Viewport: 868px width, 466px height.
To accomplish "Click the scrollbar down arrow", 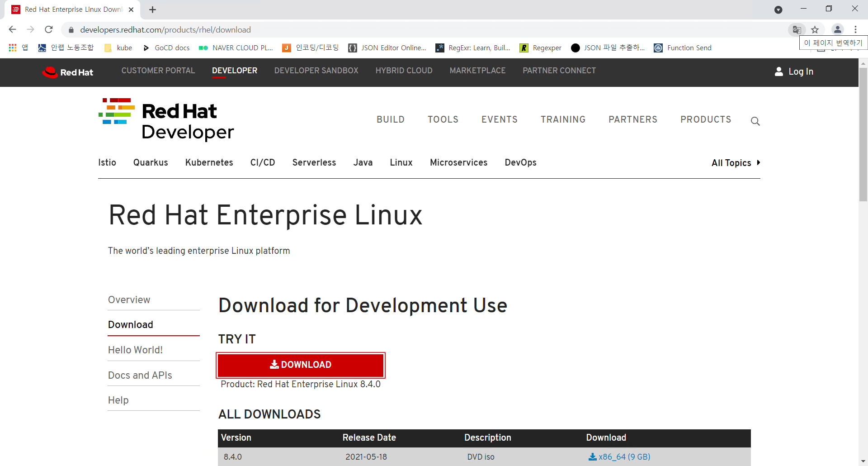I will click(863, 461).
